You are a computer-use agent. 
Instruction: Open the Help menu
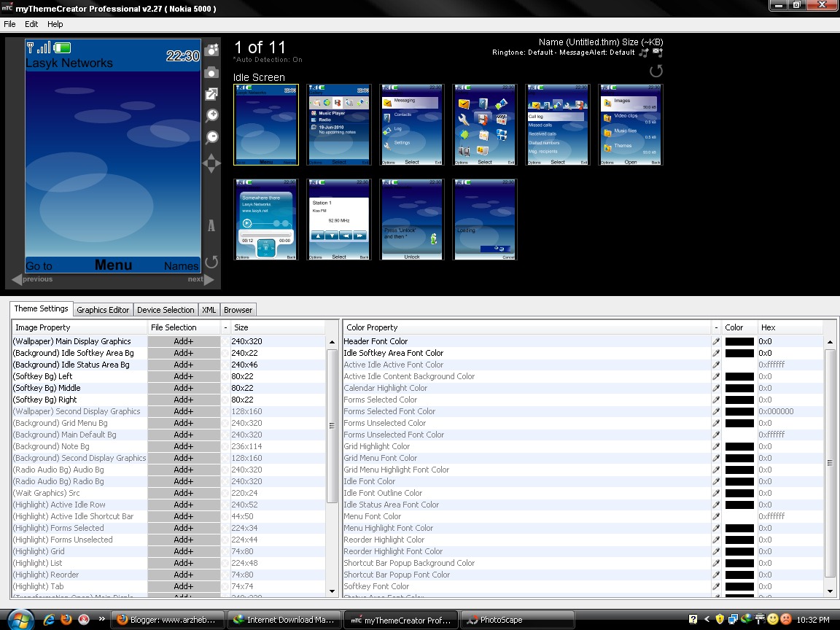click(55, 24)
